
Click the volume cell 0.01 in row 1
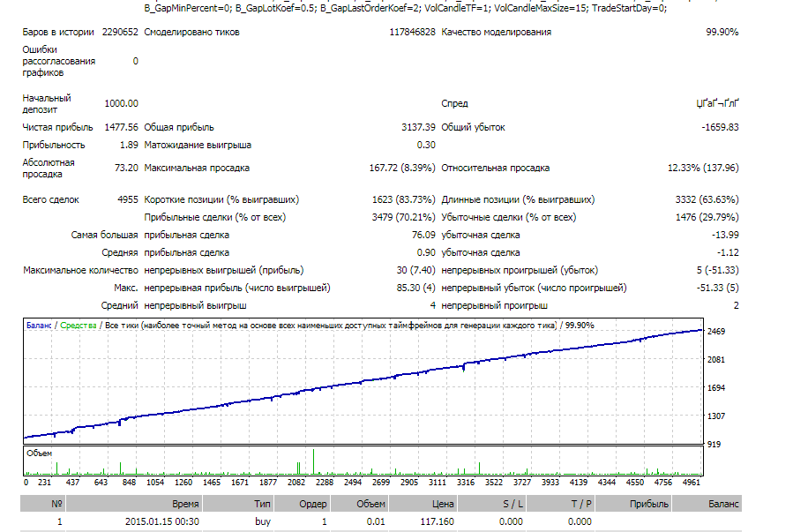(x=376, y=521)
